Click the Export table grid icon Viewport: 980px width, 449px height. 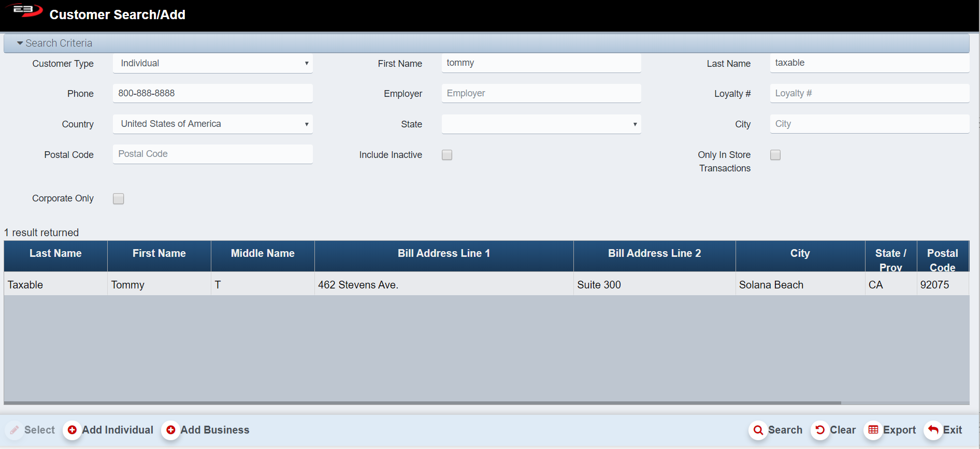coord(873,430)
